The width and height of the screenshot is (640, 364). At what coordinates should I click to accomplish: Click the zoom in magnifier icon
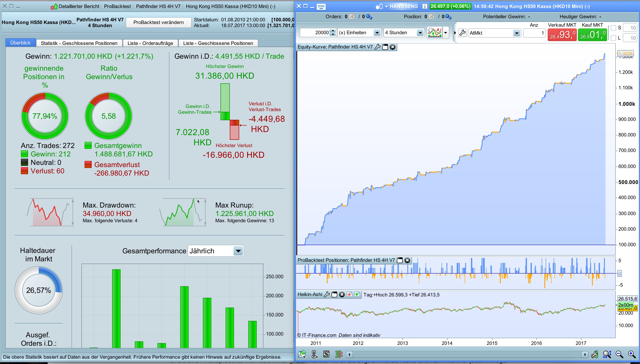pyautogui.click(x=632, y=354)
